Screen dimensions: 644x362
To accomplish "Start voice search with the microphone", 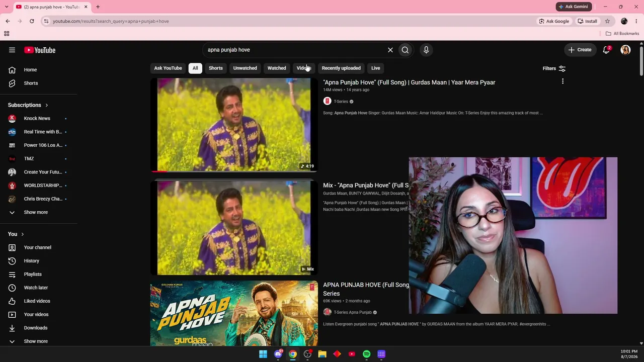I will (x=426, y=50).
